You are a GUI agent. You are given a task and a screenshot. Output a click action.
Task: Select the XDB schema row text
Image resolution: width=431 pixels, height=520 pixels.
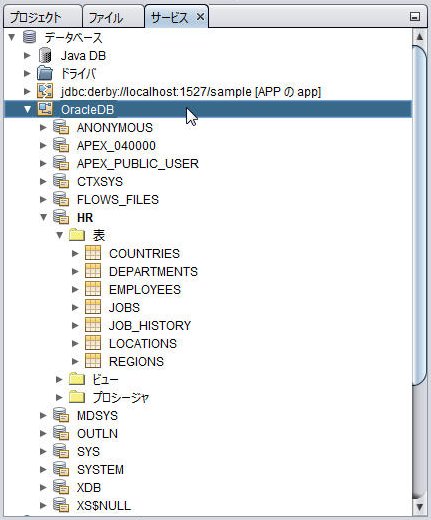[x=89, y=488]
